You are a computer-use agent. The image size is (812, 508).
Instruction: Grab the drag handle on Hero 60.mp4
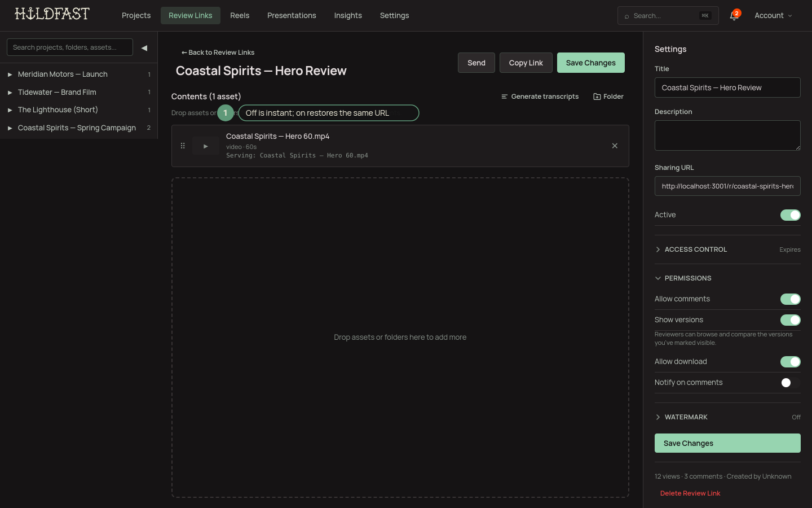tap(183, 146)
